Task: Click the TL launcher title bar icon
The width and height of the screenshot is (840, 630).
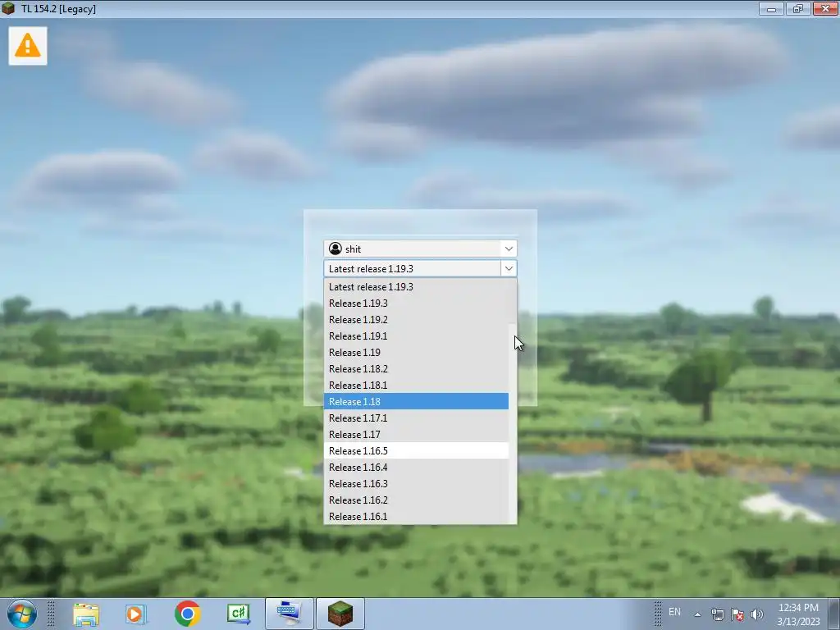Action: (8, 8)
